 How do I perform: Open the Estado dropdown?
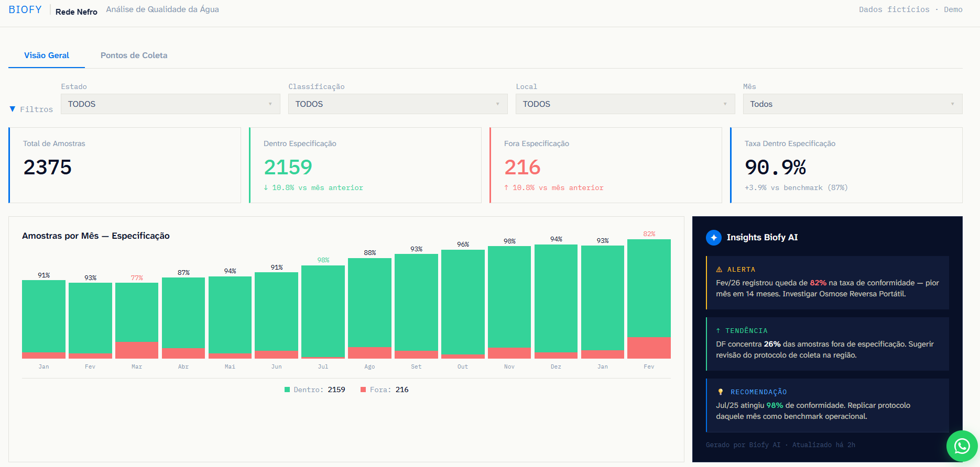170,104
